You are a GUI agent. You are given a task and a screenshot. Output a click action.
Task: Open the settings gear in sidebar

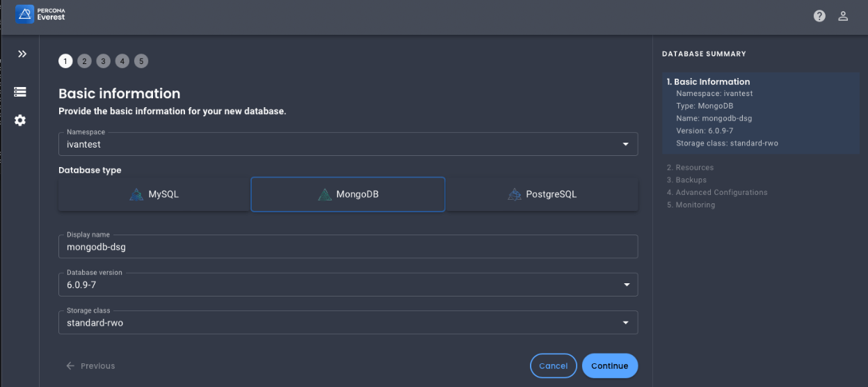click(20, 120)
